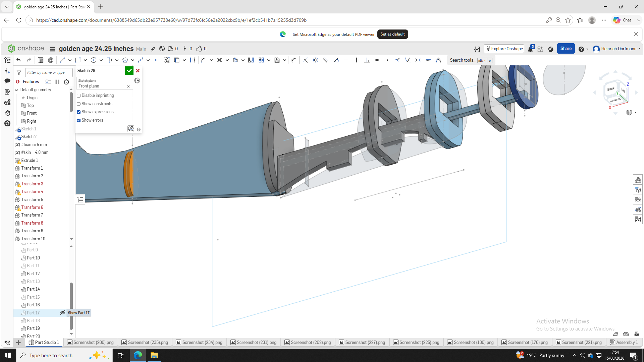The width and height of the screenshot is (644, 362).
Task: Select the Polygon sketch tool
Action: (125, 60)
